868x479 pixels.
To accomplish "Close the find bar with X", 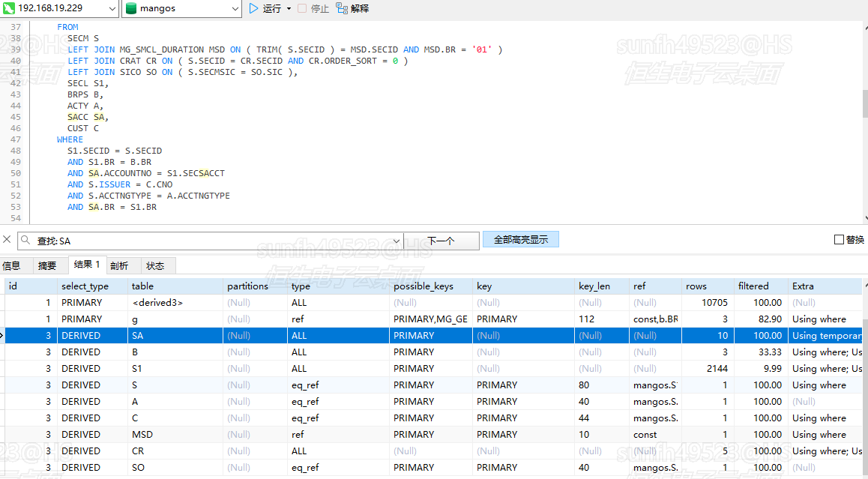I will point(7,240).
